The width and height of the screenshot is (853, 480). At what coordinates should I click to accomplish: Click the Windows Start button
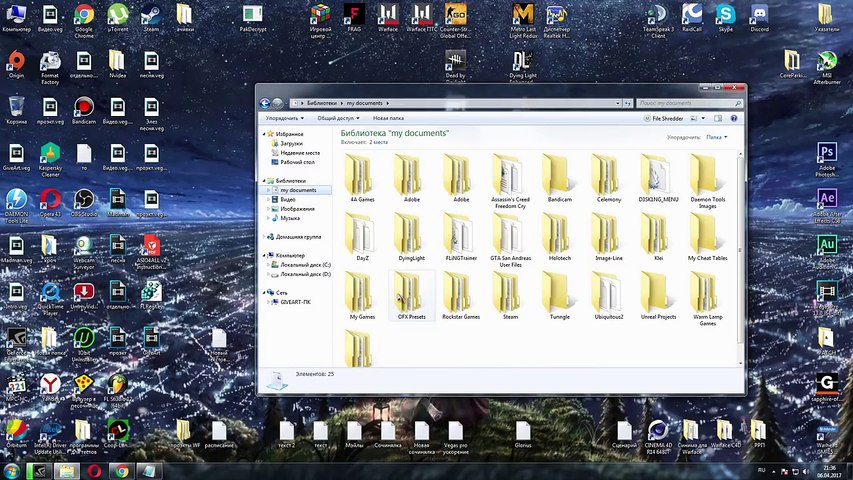click(x=12, y=471)
